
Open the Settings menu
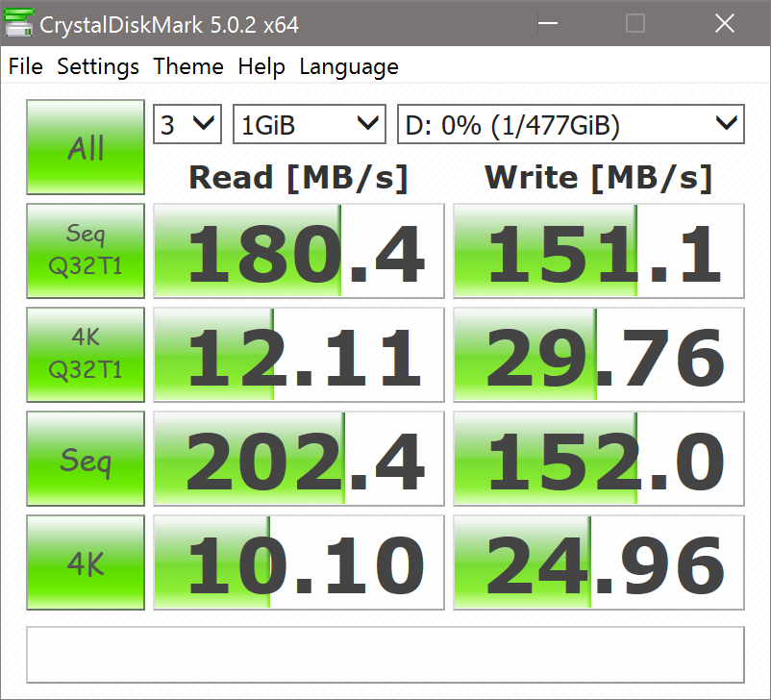coord(98,66)
